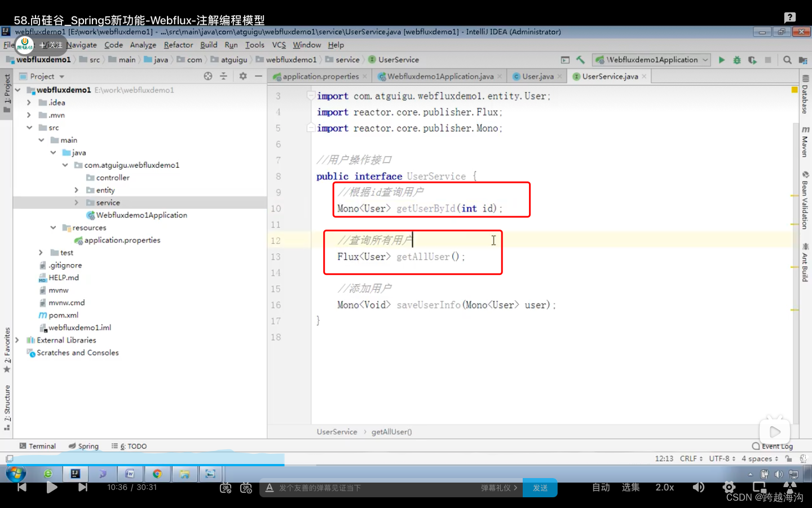Toggle the read-only lock in status bar

(788, 458)
